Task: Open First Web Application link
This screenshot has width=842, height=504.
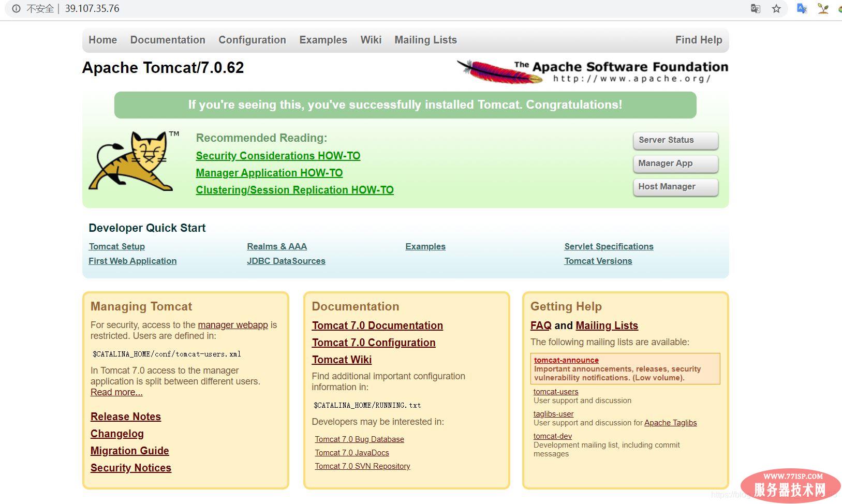Action: click(x=132, y=261)
